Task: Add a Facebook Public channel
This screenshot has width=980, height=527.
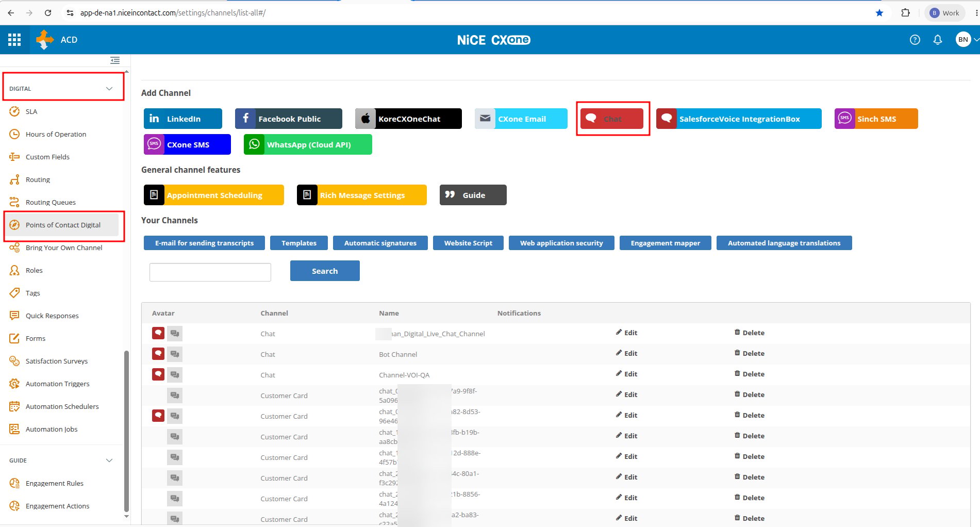Action: point(289,119)
